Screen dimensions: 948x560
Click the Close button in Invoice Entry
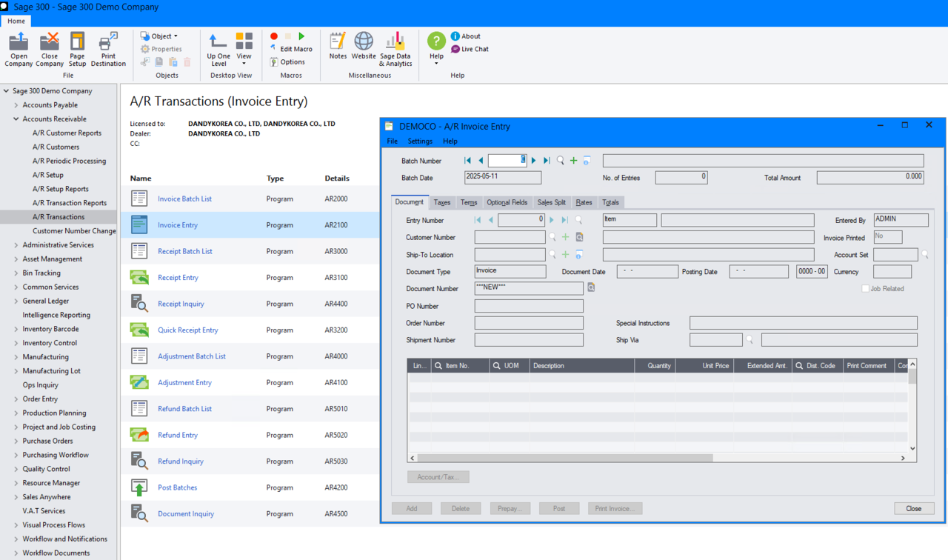click(914, 509)
